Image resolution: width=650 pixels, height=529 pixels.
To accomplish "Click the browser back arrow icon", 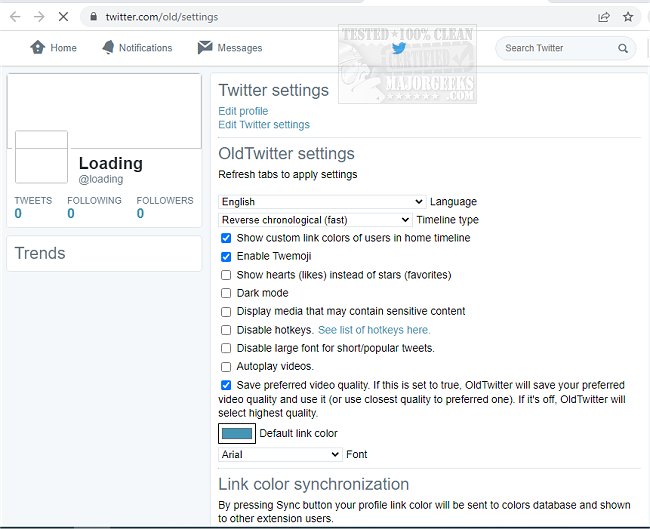I will (15, 17).
